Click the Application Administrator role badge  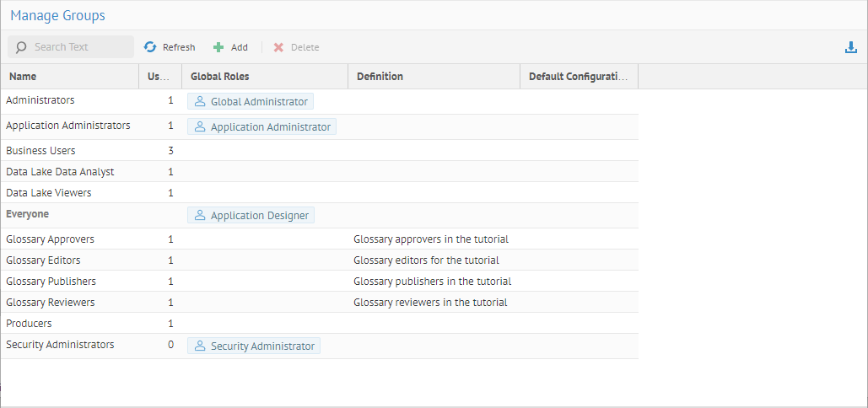(x=261, y=126)
